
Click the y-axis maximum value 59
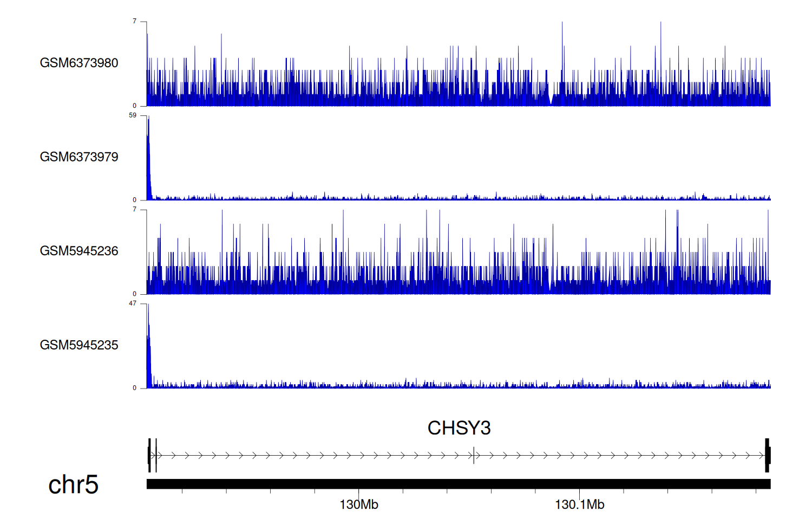coord(133,115)
